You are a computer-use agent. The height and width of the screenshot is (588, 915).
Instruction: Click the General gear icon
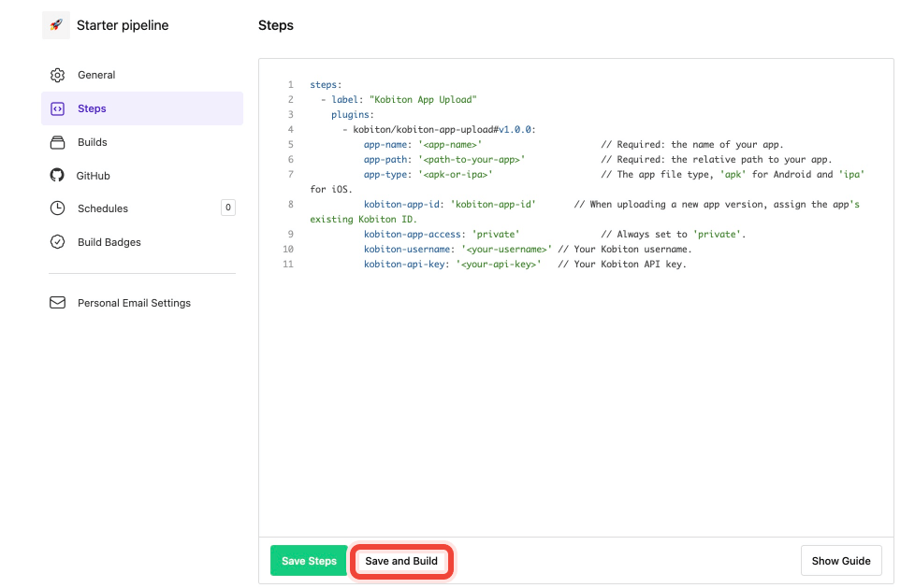57,75
